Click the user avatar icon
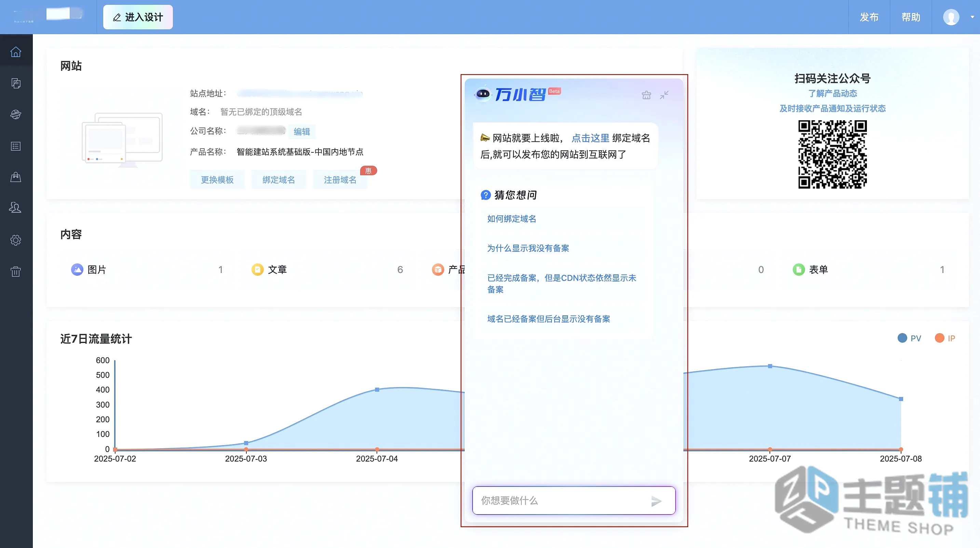980x548 pixels. tap(951, 17)
